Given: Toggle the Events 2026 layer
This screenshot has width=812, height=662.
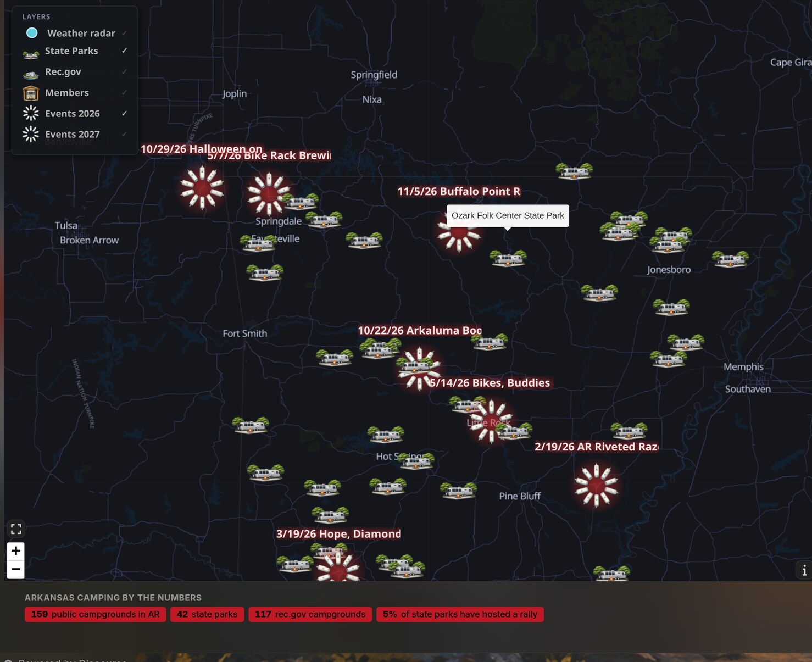Looking at the screenshot, I should coord(75,114).
